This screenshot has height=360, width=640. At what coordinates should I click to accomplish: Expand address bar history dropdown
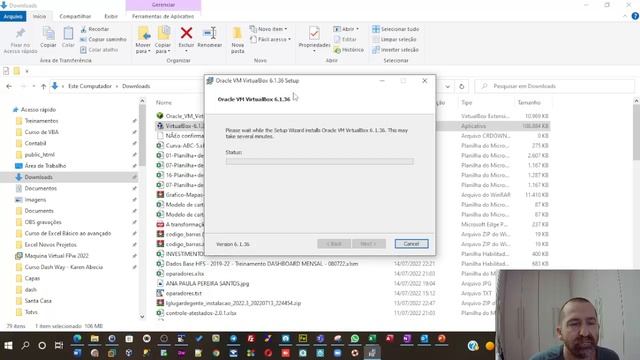click(448, 86)
